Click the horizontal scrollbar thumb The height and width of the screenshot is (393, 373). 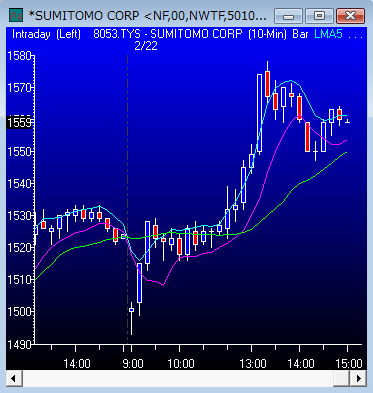(341, 379)
